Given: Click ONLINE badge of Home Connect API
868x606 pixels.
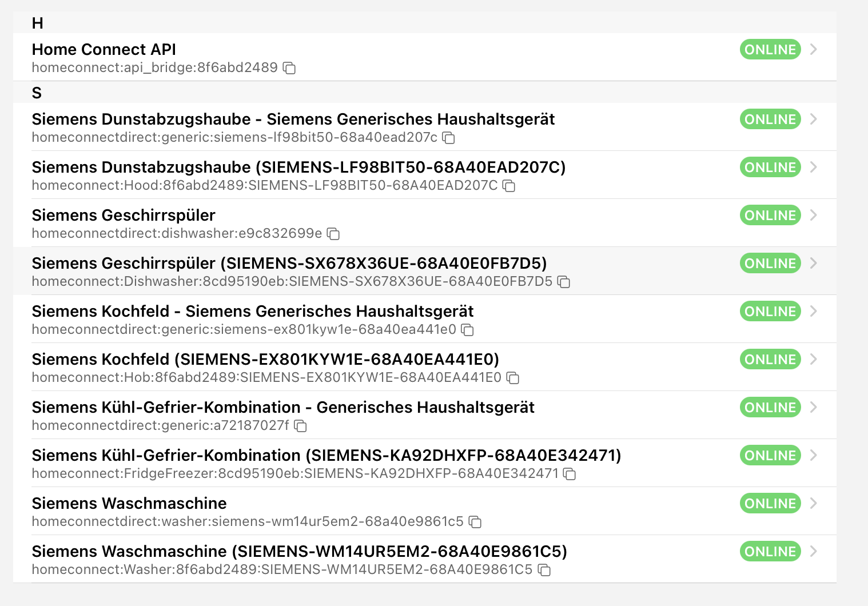Looking at the screenshot, I should [770, 50].
